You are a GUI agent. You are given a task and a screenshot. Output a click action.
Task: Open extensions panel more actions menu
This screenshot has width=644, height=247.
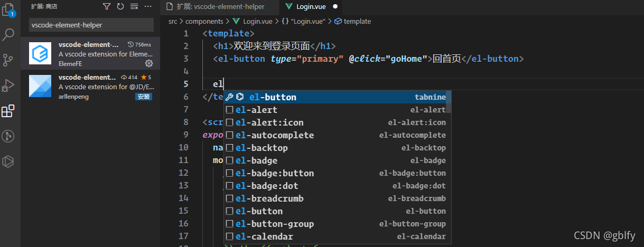point(148,7)
